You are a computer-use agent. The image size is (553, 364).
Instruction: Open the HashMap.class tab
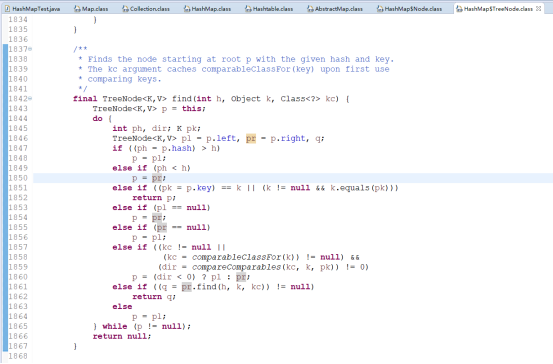coord(207,8)
